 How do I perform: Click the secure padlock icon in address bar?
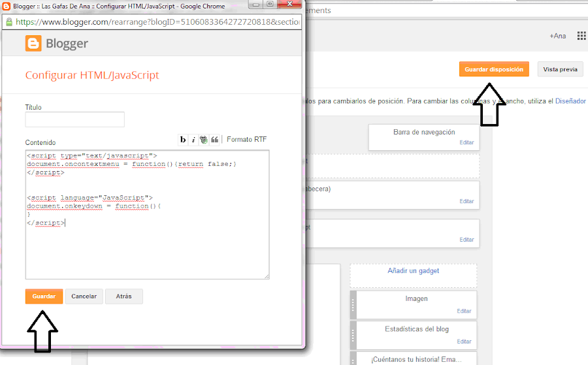tap(9, 22)
